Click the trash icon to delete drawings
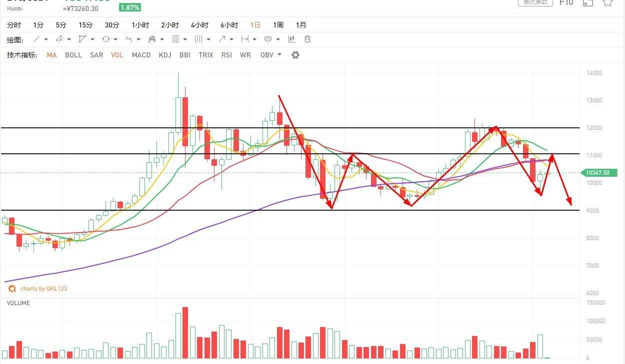This screenshot has height=364, width=625. (307, 39)
